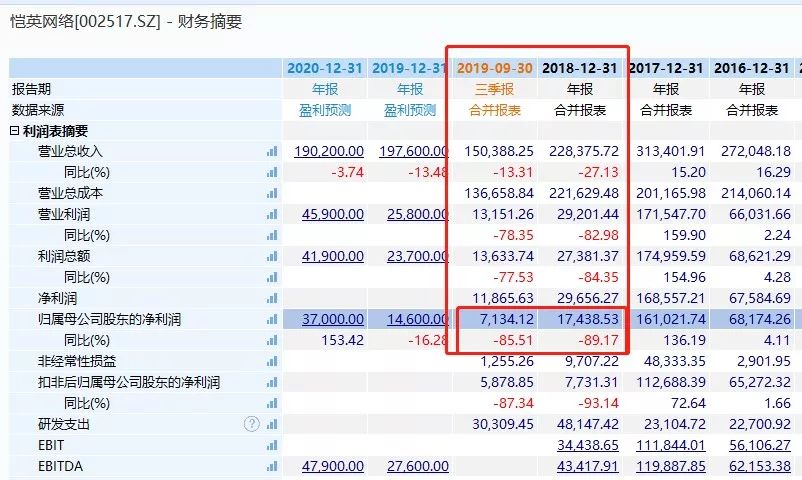Open chart icon for 营业利润 row

click(x=272, y=214)
